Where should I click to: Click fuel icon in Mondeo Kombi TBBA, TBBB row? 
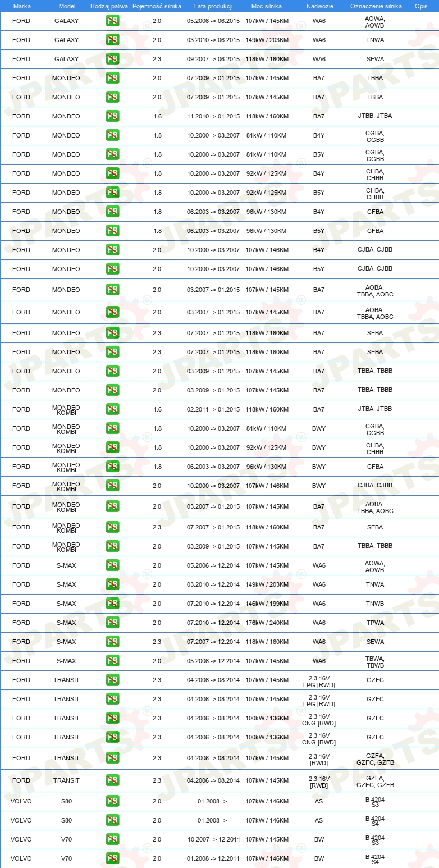113,546
